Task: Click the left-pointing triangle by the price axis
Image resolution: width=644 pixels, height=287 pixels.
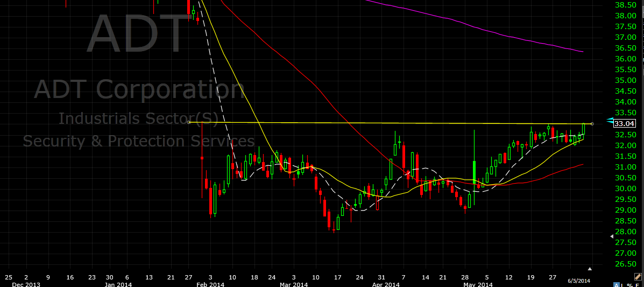Action: pos(611,236)
